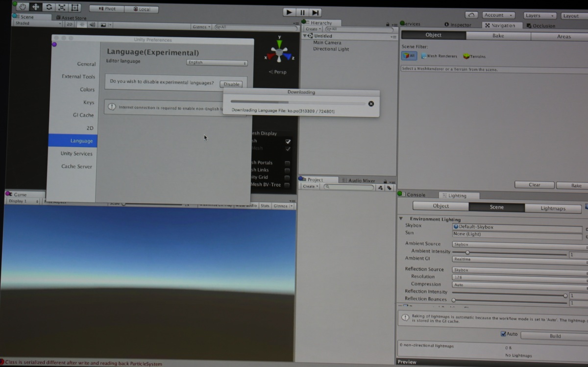
Task: Select the Rect transform tool
Action: pos(75,7)
